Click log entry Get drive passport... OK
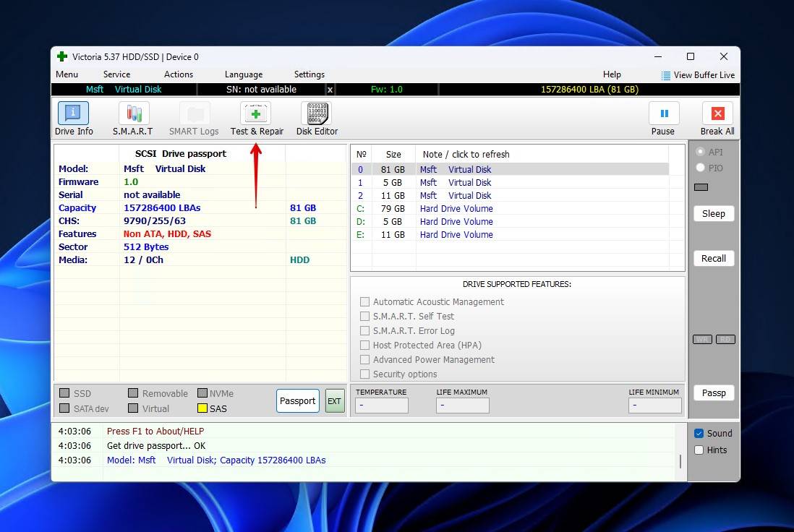 pyautogui.click(x=156, y=446)
